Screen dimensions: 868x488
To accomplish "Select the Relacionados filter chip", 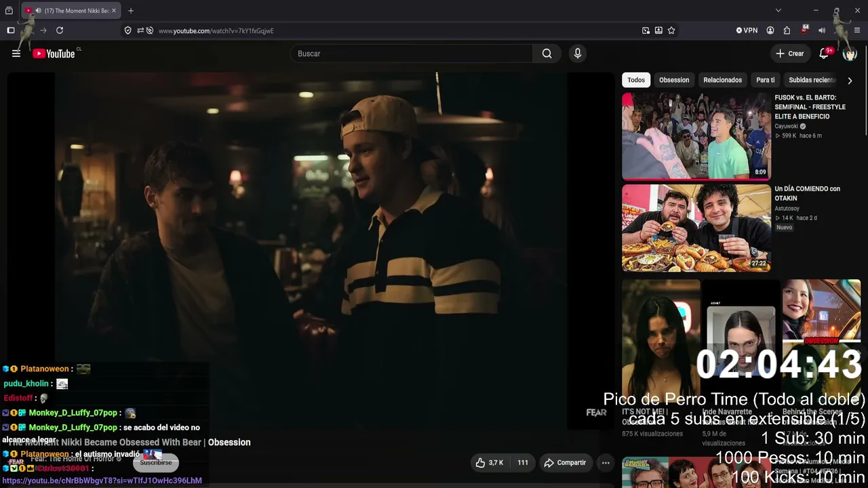I will point(722,80).
